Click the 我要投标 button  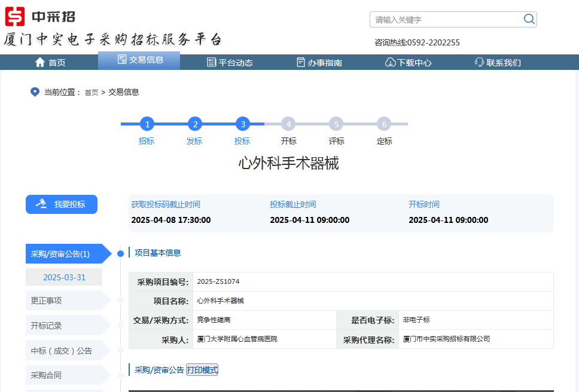(x=61, y=204)
